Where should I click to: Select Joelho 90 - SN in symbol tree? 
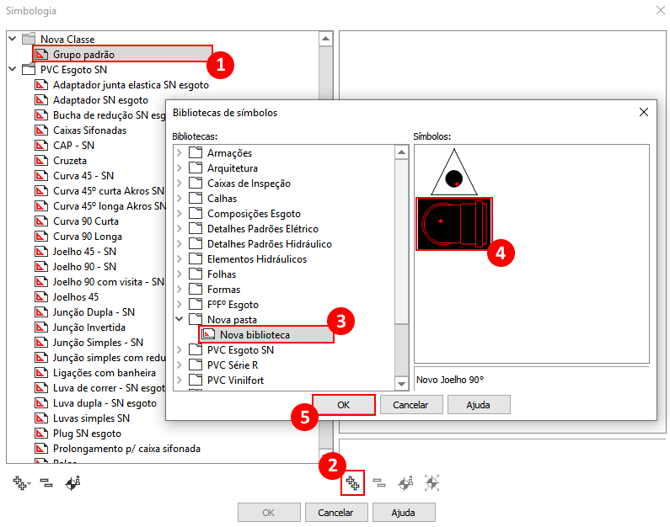(84, 267)
